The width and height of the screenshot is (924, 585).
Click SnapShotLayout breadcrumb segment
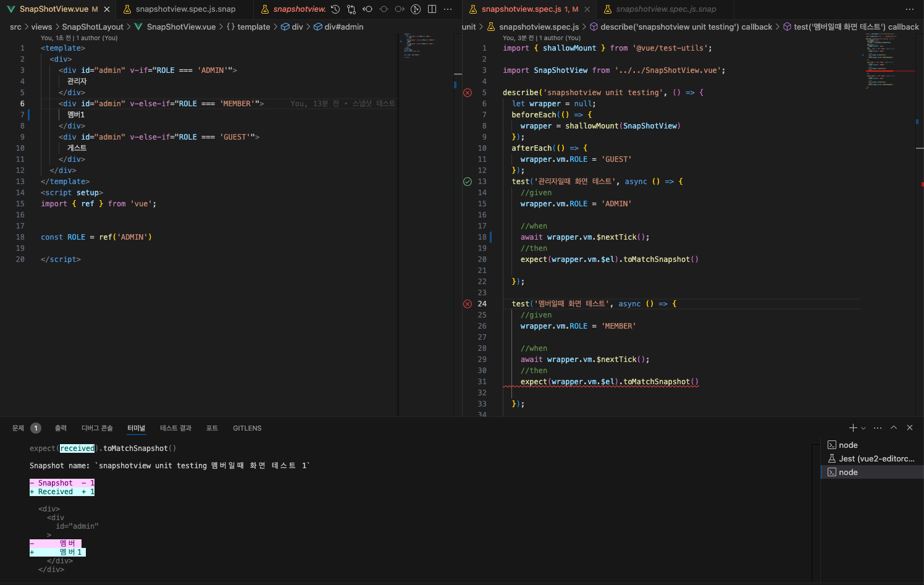(93, 27)
